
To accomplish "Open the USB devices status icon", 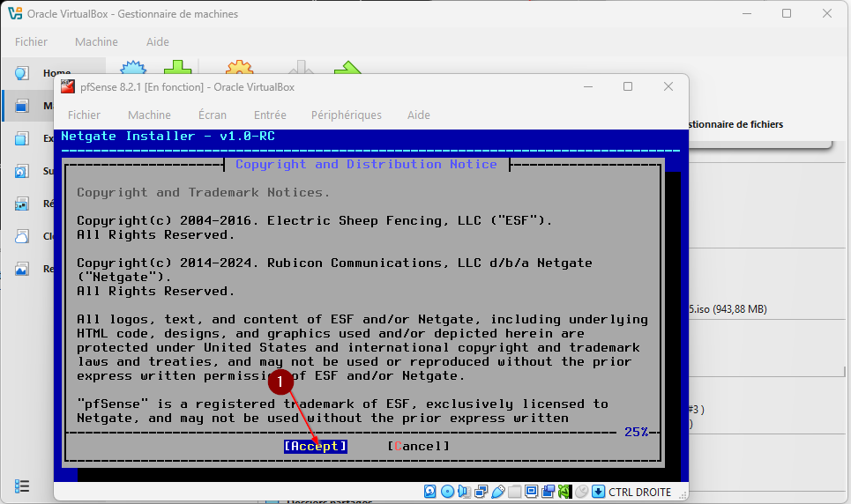I will pos(497,492).
